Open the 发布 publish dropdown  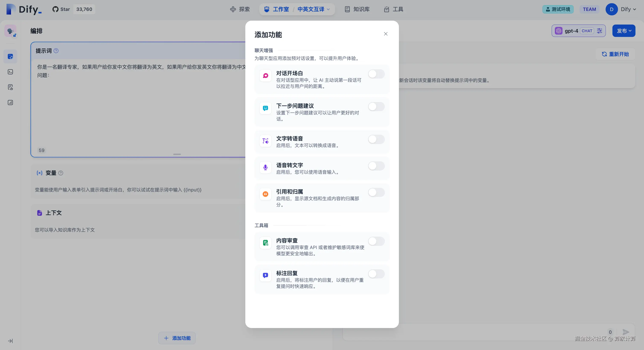pos(624,31)
